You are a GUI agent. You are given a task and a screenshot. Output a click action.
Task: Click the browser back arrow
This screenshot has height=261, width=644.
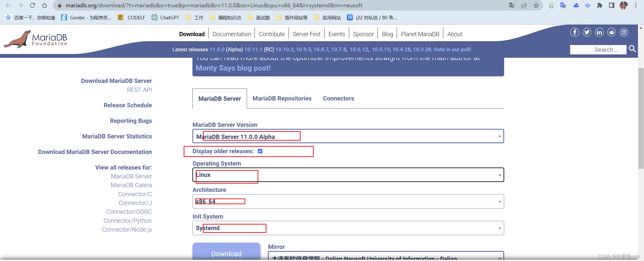click(8, 5)
